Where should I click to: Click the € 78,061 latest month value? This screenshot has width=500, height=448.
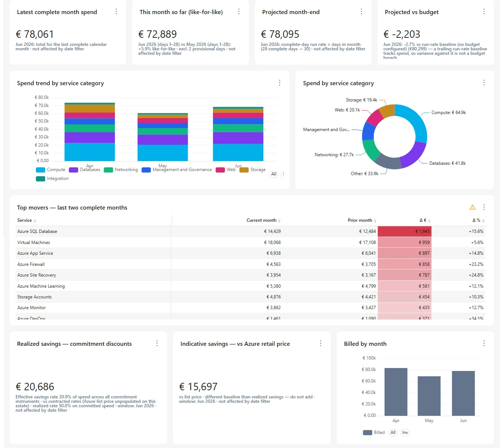[x=35, y=34]
